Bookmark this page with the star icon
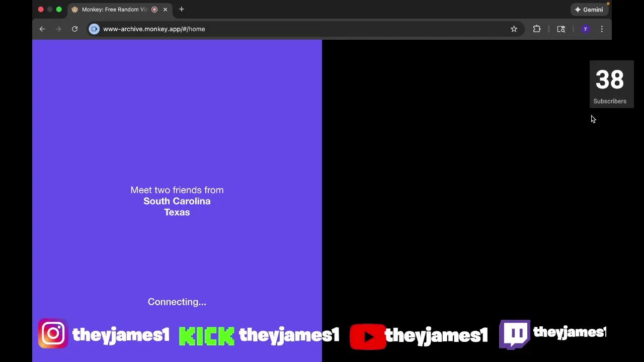644x362 pixels. click(514, 29)
